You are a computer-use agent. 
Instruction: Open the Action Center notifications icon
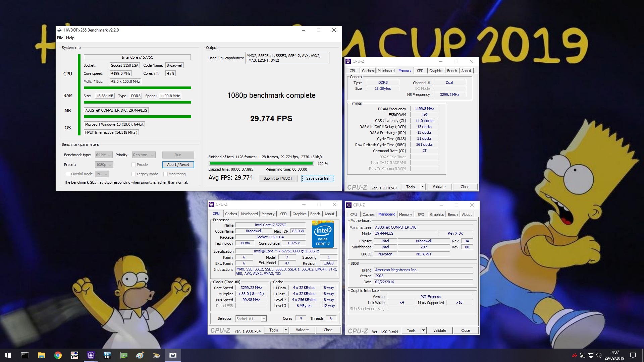[x=633, y=355]
